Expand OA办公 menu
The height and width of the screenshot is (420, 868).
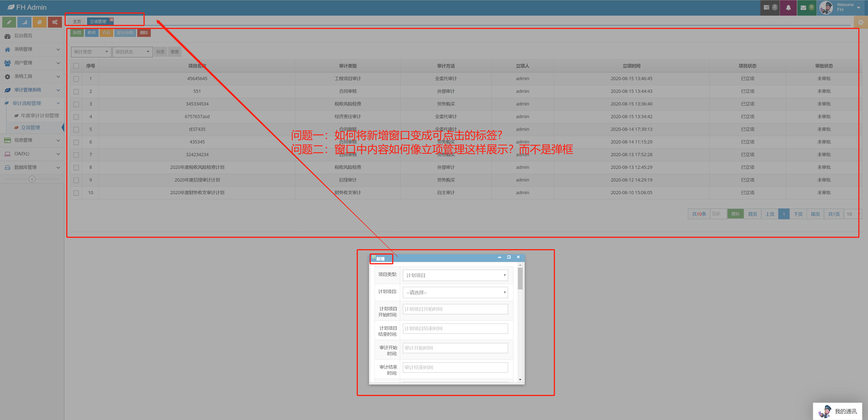[x=32, y=153]
